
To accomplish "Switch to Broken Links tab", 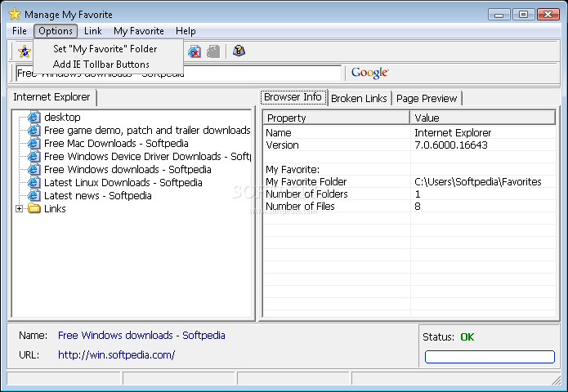I will [x=359, y=98].
